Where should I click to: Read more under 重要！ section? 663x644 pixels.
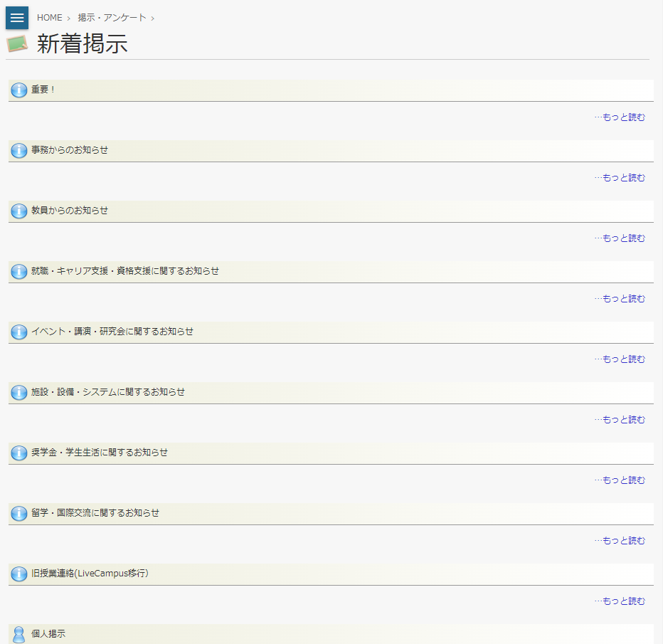click(620, 117)
